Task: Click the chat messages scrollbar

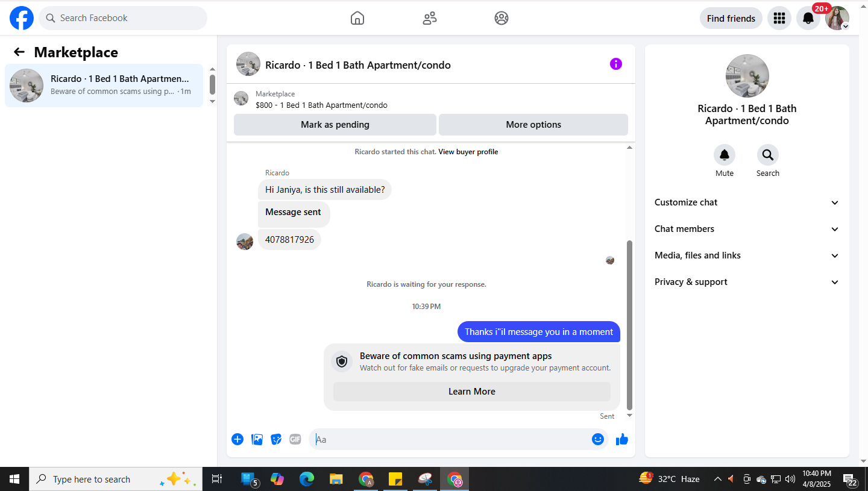Action: 630,325
